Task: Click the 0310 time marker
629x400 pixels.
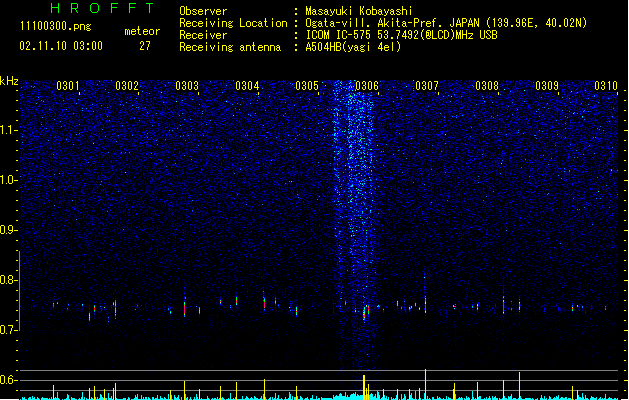Action: coord(606,86)
